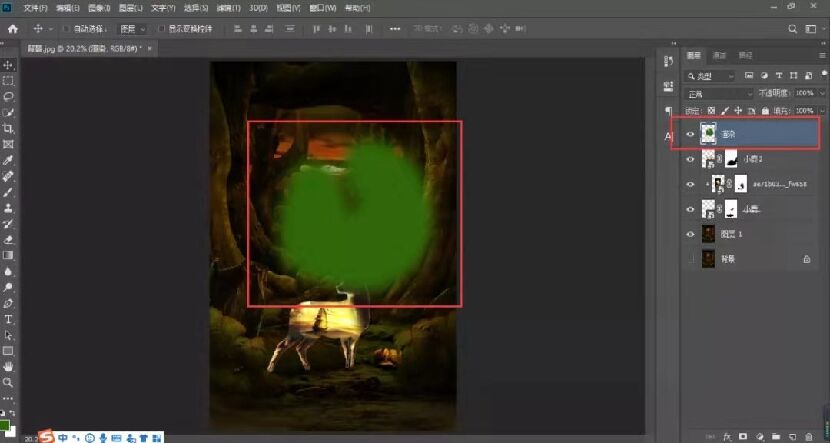The height and width of the screenshot is (443, 830).
Task: Lock all padlock button
Action: 765,111
